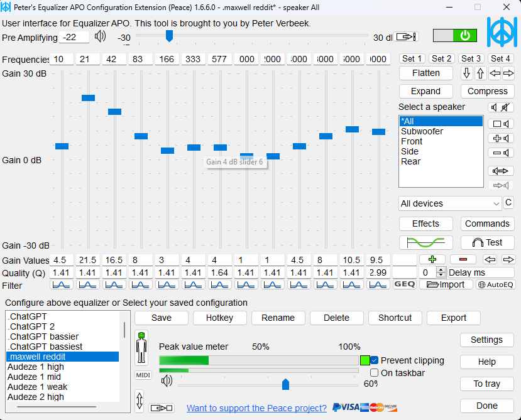Click the up-down arrow resize icon
The image size is (521, 420).
click(x=140, y=401)
